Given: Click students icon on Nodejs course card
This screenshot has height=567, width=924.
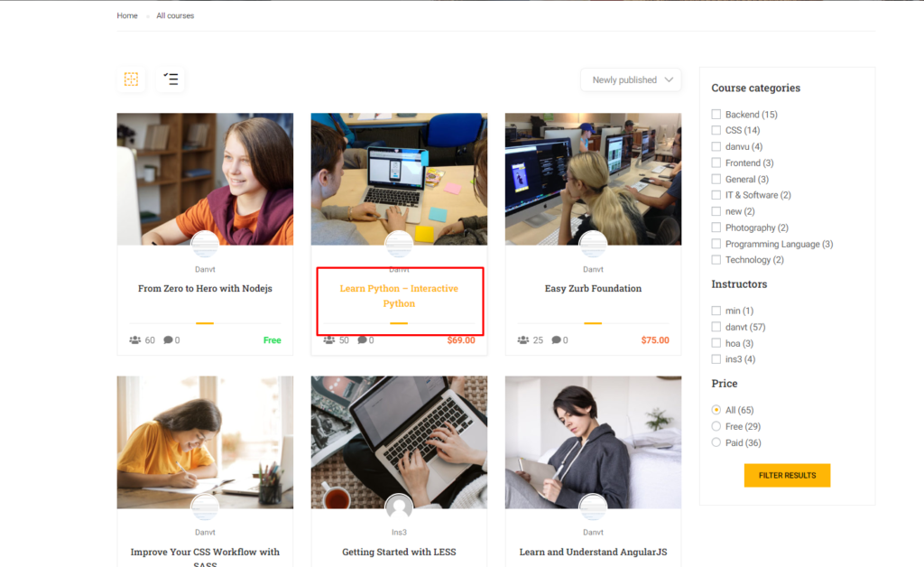Looking at the screenshot, I should 135,340.
